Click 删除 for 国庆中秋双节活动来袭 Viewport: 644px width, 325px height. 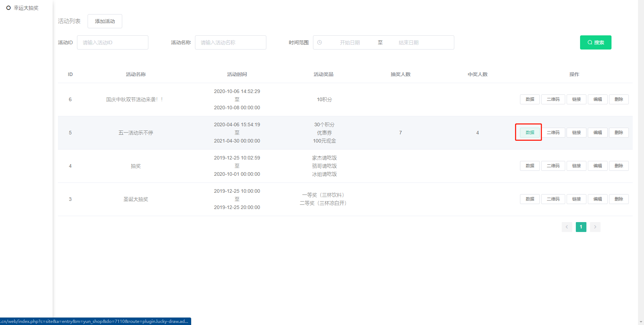[619, 99]
